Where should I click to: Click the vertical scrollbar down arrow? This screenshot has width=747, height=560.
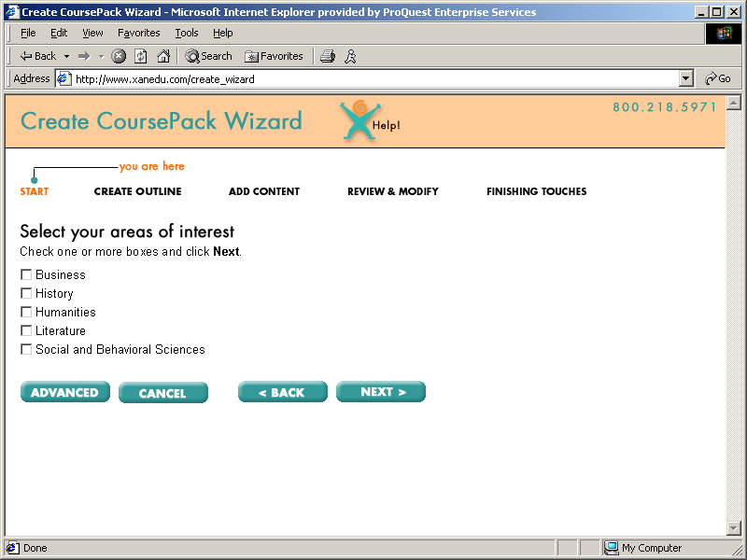click(x=733, y=529)
